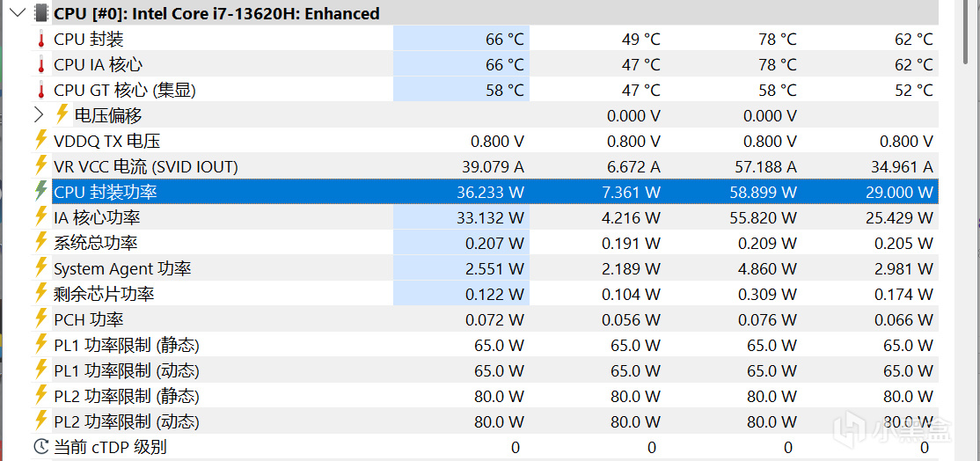Click the lightning icon beside IA 核心功率
The width and height of the screenshot is (980, 461).
point(41,216)
